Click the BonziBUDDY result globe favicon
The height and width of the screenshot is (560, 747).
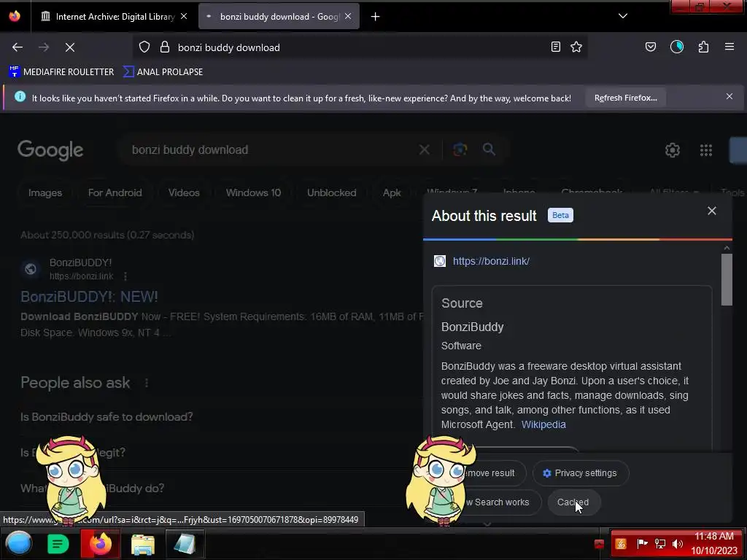pos(31,269)
